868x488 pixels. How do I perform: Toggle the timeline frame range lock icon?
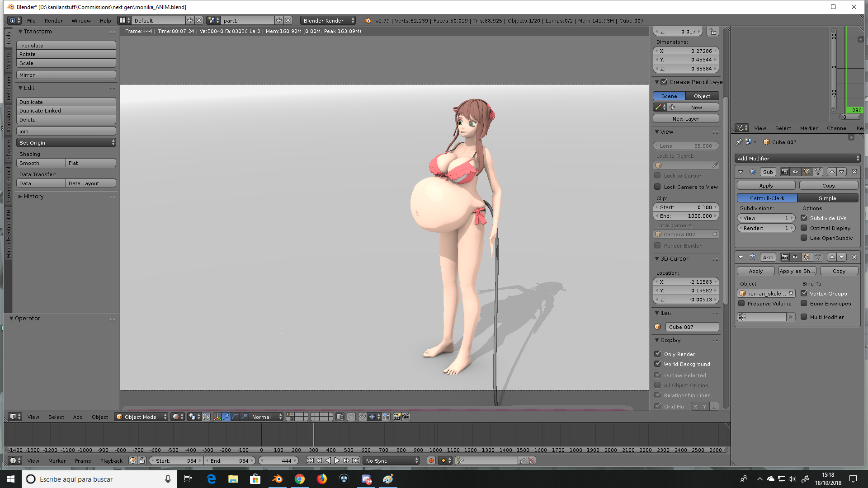pyautogui.click(x=142, y=460)
